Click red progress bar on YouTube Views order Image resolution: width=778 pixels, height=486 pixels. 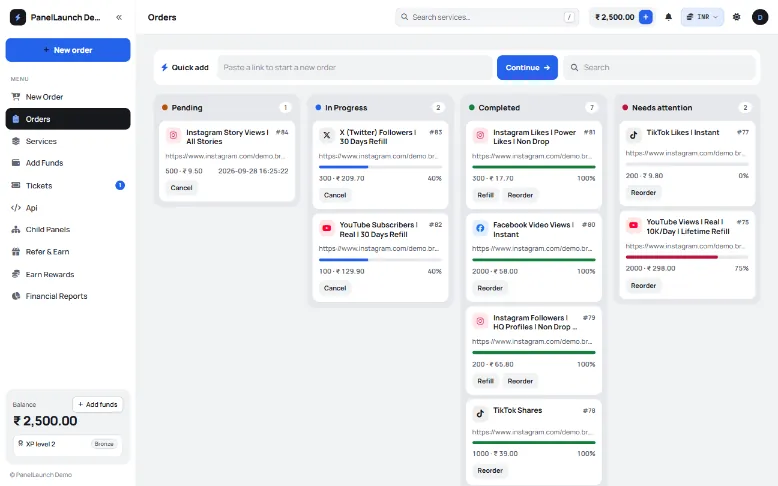pyautogui.click(x=687, y=257)
